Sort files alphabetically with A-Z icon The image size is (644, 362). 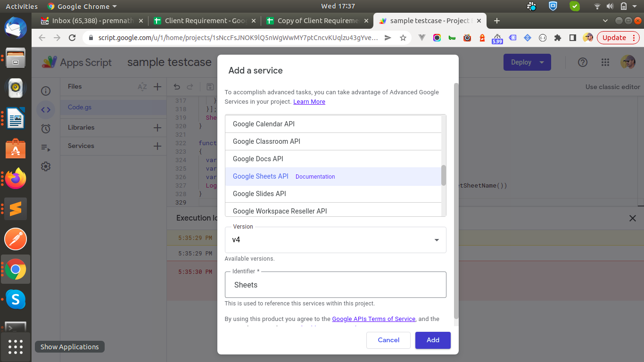coord(142,87)
